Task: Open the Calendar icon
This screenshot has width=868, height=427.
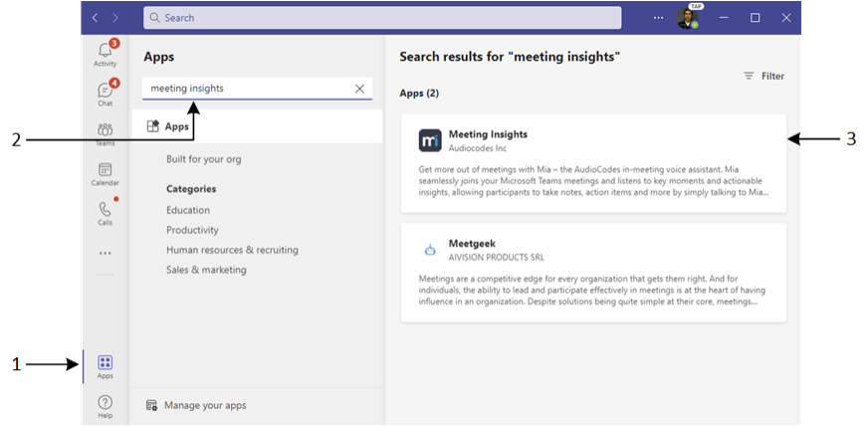Action: [105, 173]
